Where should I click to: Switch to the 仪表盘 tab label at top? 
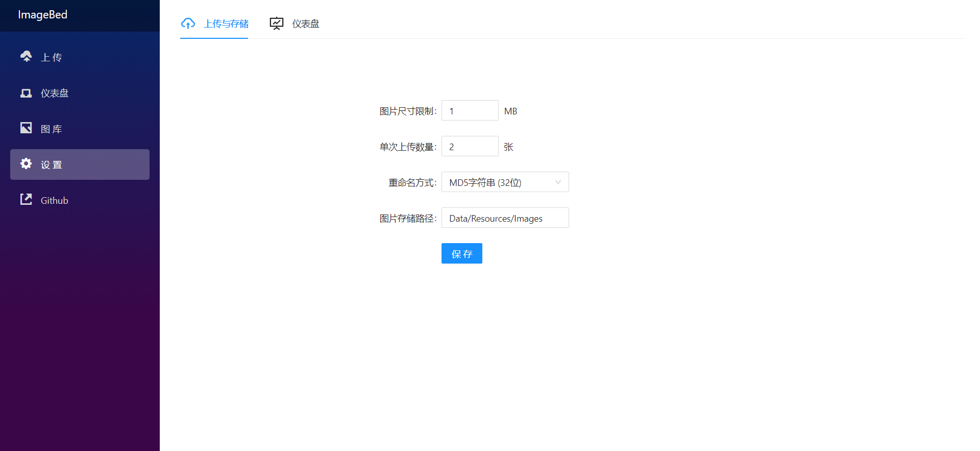(x=306, y=24)
